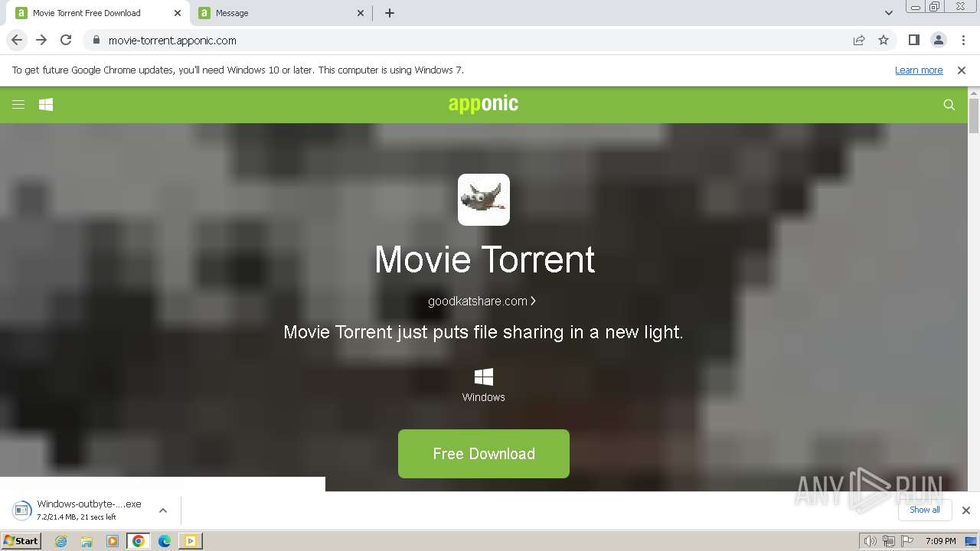980x551 pixels.
Task: Focus the address bar URL
Action: tap(172, 41)
